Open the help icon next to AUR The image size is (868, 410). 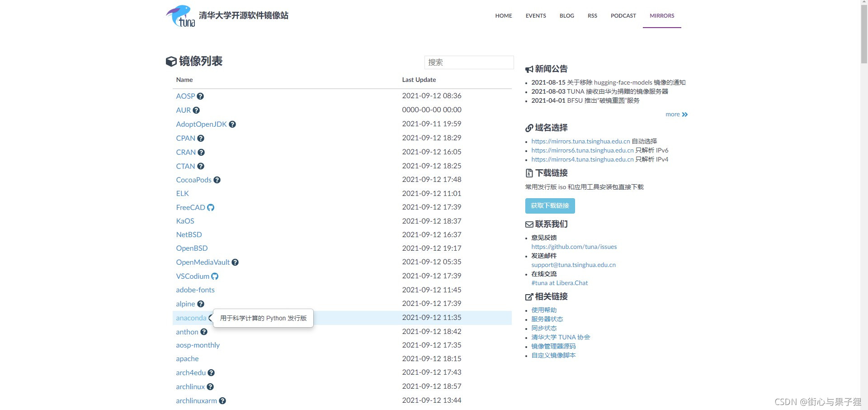point(196,110)
